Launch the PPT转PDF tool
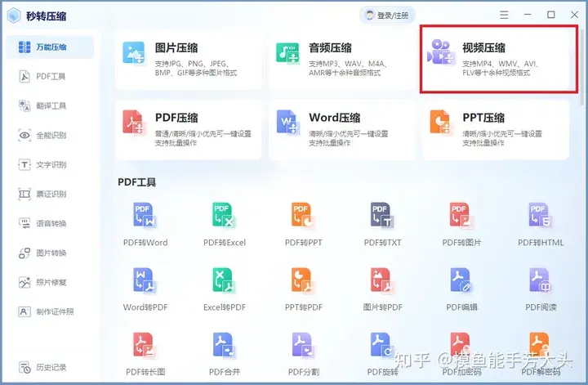The height and width of the screenshot is (385, 588). coord(303,289)
